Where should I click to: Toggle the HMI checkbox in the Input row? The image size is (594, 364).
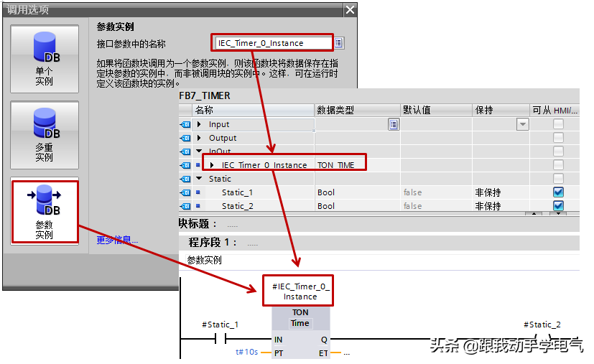click(558, 124)
